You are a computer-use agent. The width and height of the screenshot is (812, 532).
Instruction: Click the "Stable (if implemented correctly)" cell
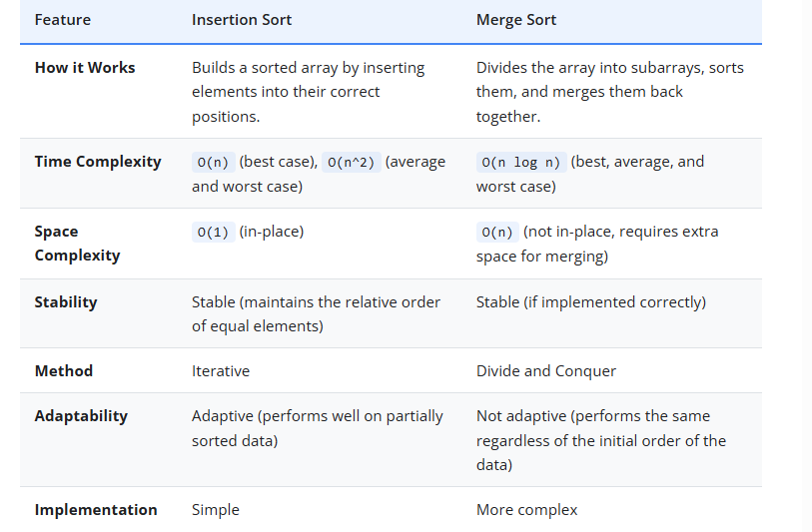(x=591, y=301)
